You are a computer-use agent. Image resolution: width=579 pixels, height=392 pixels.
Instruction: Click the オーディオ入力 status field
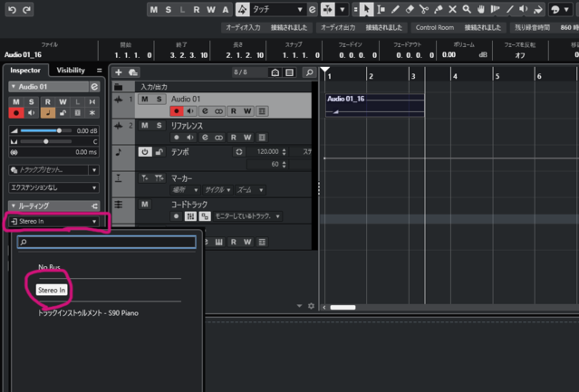click(x=266, y=28)
